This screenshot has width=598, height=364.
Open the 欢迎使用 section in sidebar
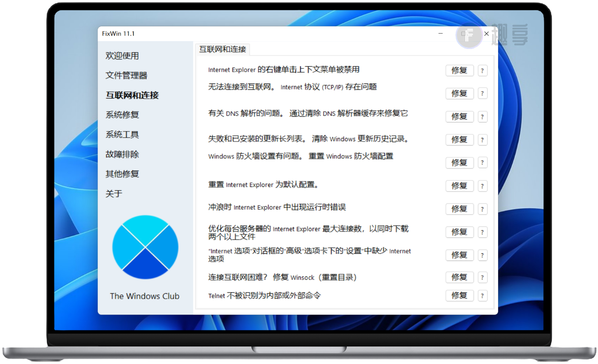point(122,56)
